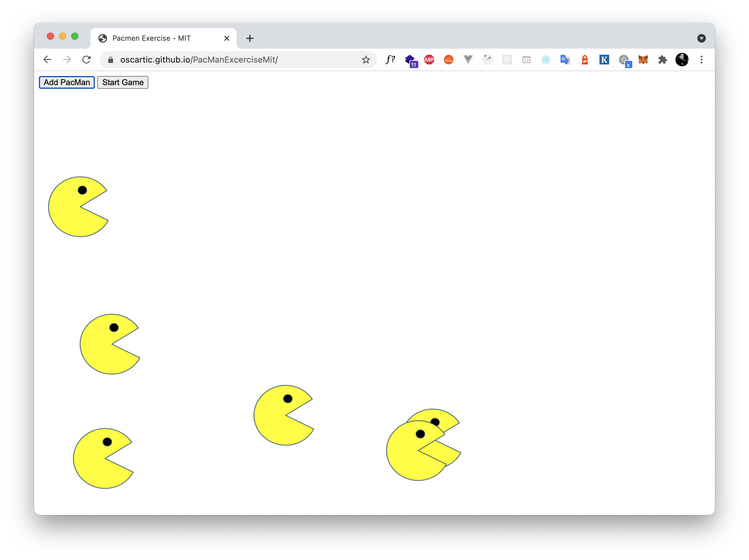Open the Extensions puzzle piece menu

tap(662, 60)
